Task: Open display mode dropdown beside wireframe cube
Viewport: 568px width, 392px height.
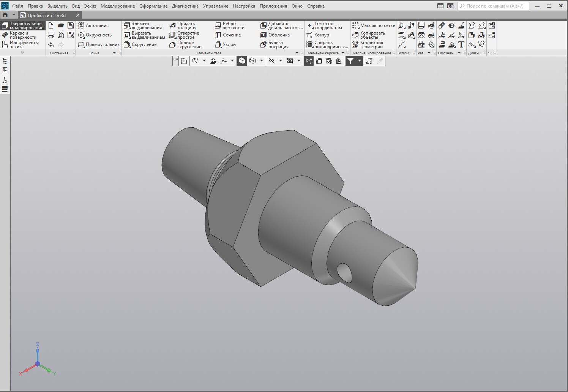Action: click(262, 61)
